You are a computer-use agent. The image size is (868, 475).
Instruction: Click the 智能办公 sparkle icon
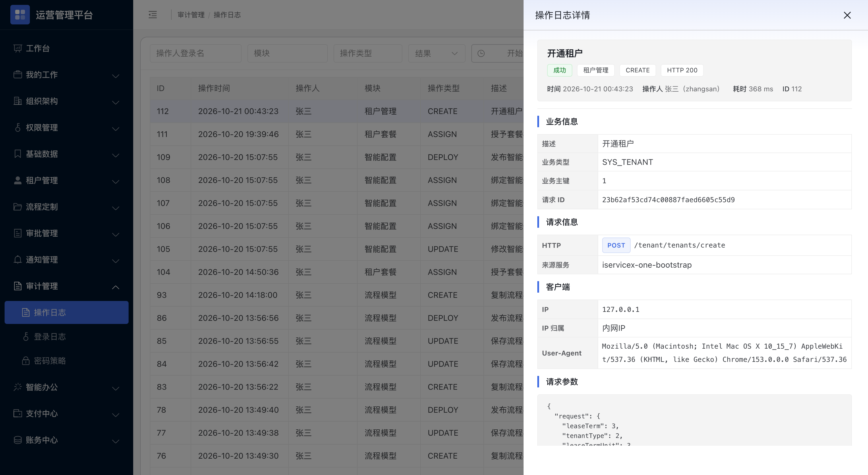click(x=18, y=387)
